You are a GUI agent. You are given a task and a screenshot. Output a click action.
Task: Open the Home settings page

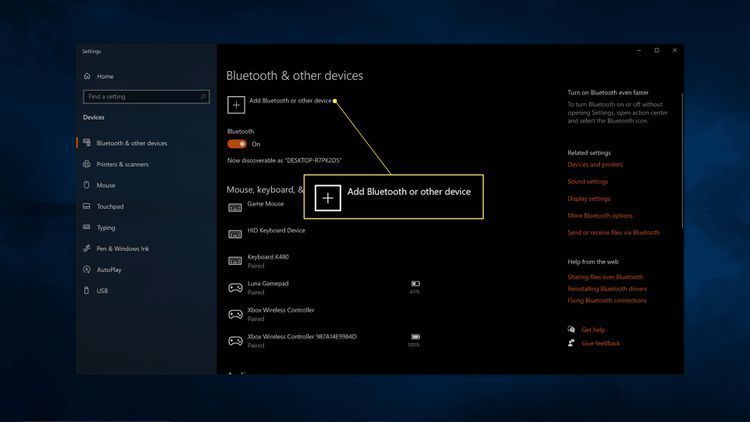[x=105, y=76]
